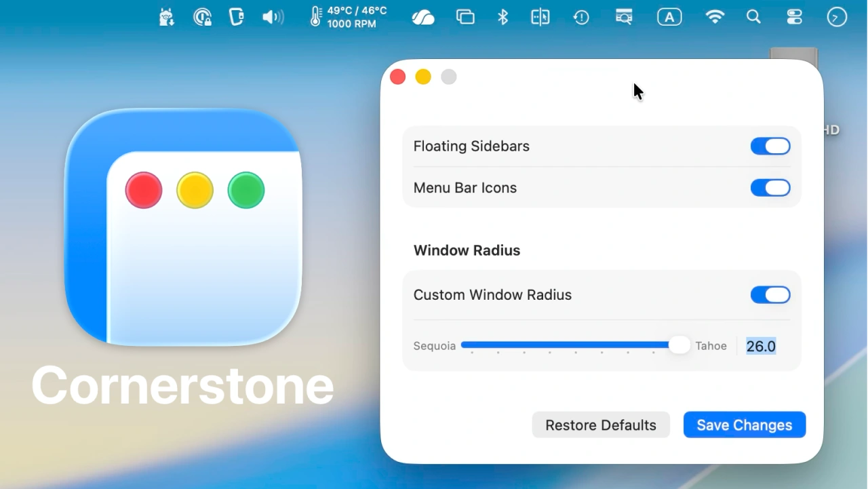Click the window search menu bar icon
This screenshot has width=868, height=489.
pos(624,17)
